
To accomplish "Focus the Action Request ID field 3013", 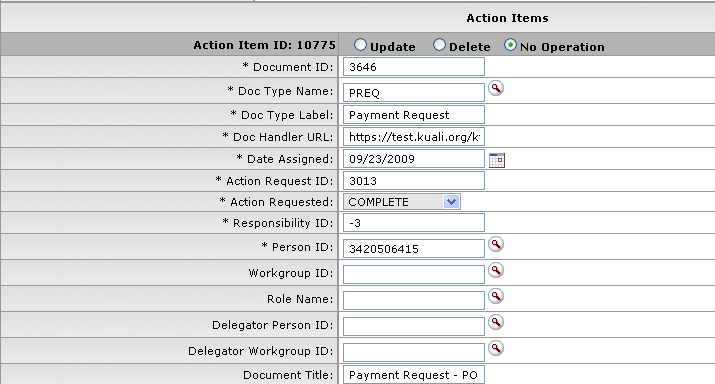I will click(414, 181).
